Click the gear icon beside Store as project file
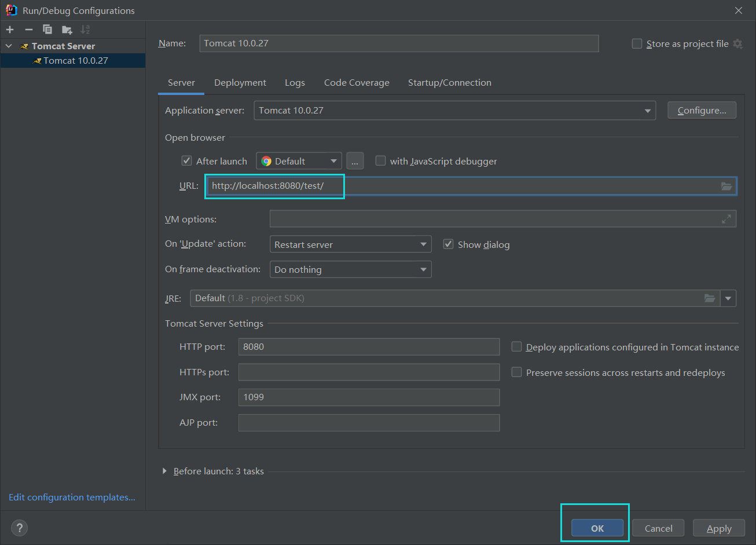Viewport: 756px width, 545px height. 737,44
